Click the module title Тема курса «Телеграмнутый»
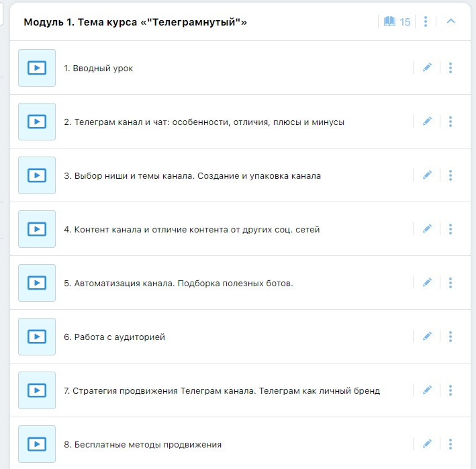The width and height of the screenshot is (476, 469). (135, 22)
